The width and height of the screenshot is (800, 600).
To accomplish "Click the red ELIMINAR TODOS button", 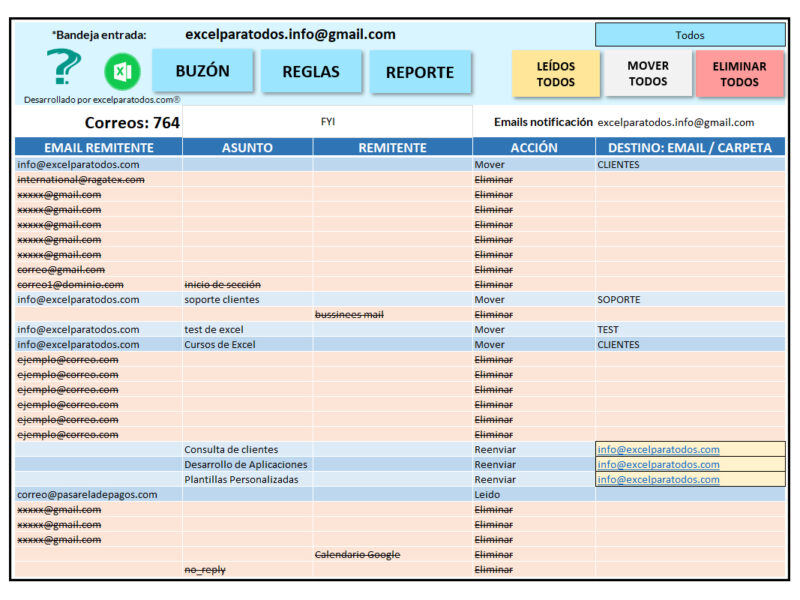I will click(x=739, y=74).
